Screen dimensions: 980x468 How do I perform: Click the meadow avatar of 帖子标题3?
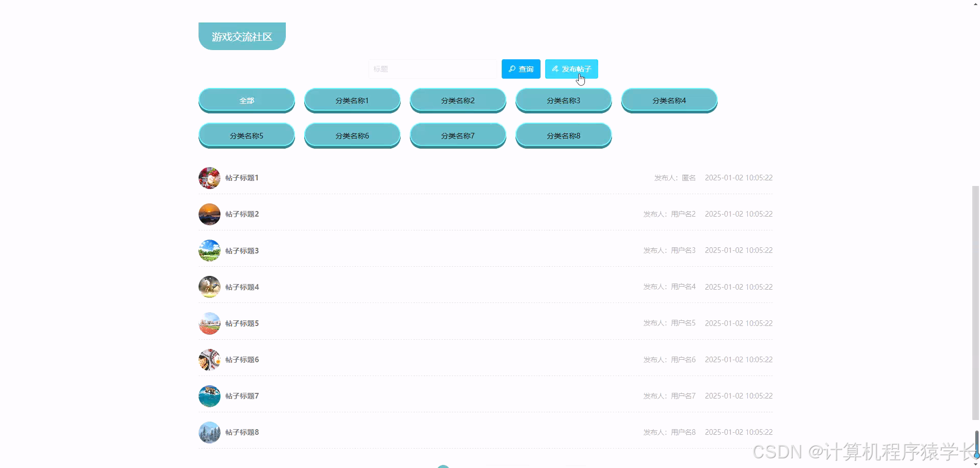coord(209,250)
